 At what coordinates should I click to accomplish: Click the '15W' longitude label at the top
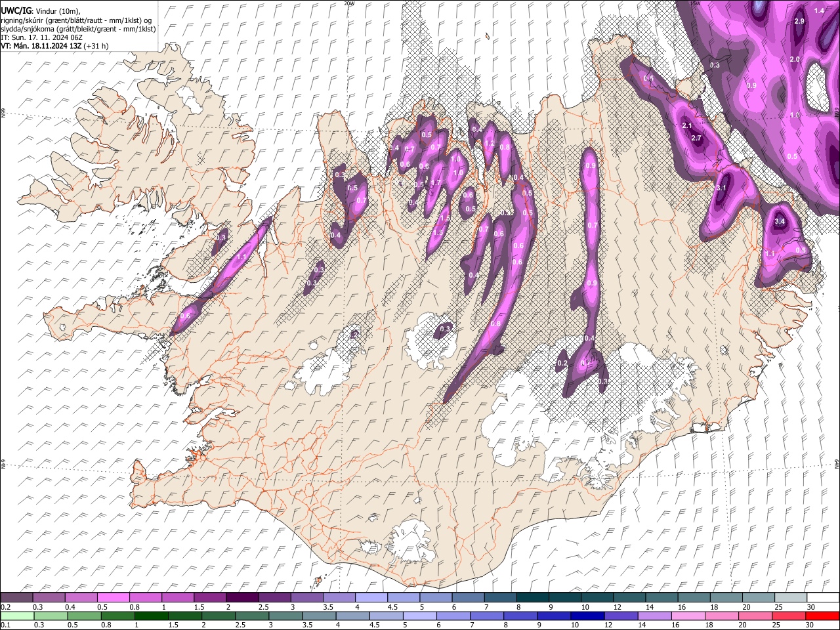(695, 3)
